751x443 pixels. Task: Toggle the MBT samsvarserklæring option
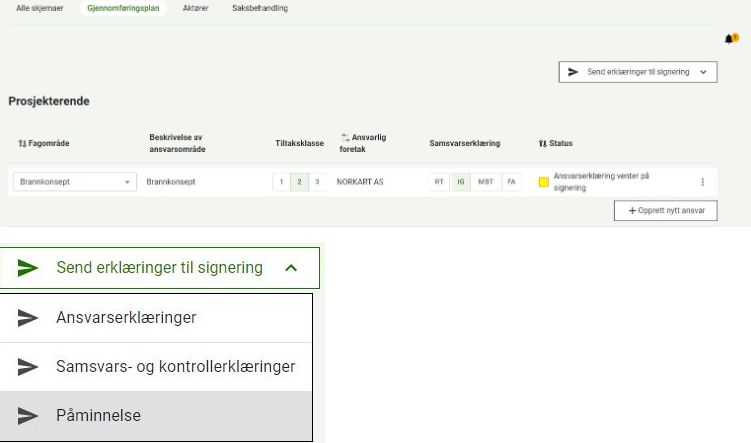pyautogui.click(x=485, y=182)
